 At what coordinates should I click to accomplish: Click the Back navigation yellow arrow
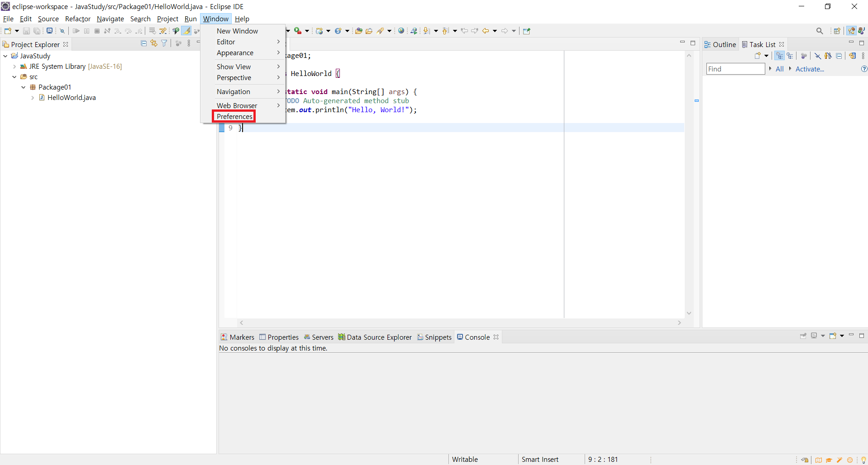pyautogui.click(x=486, y=31)
